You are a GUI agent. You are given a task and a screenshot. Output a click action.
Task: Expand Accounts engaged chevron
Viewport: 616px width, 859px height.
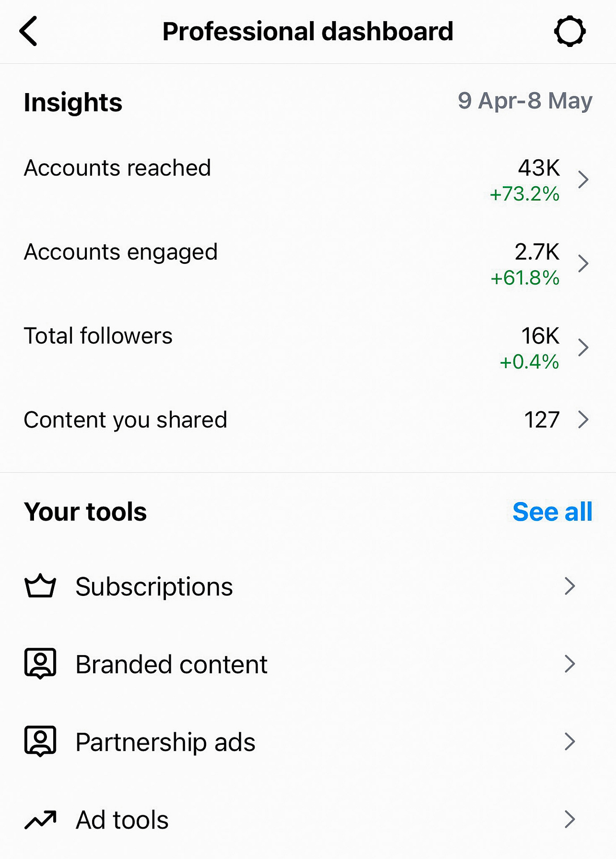click(583, 264)
